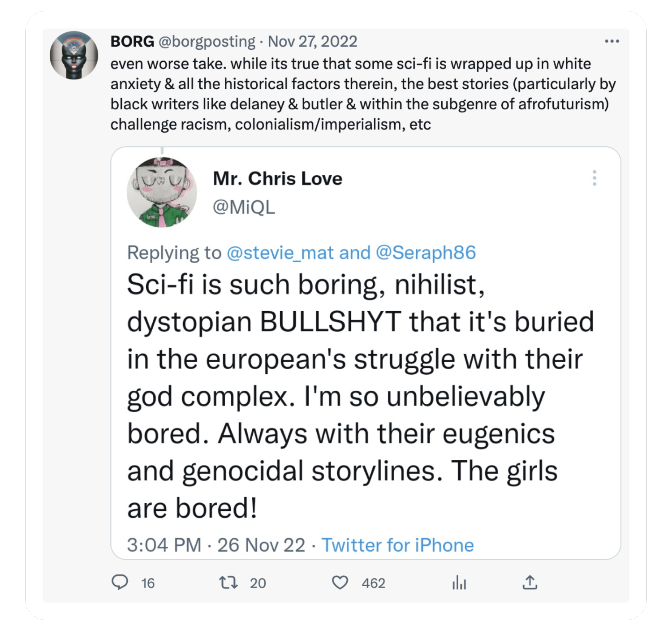Image resolution: width=672 pixels, height=644 pixels.
Task: Open Mr. Chris Love's avatar picture
Action: click(x=162, y=192)
